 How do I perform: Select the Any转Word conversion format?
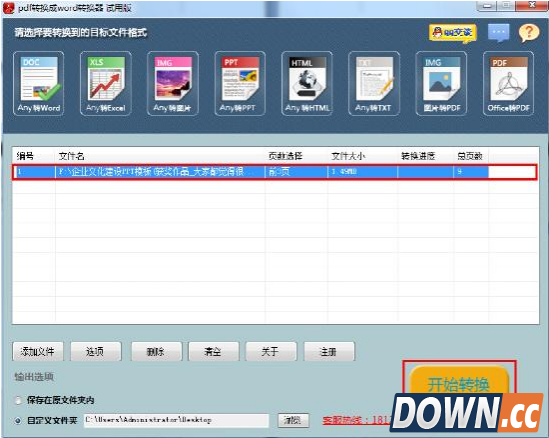(x=39, y=83)
